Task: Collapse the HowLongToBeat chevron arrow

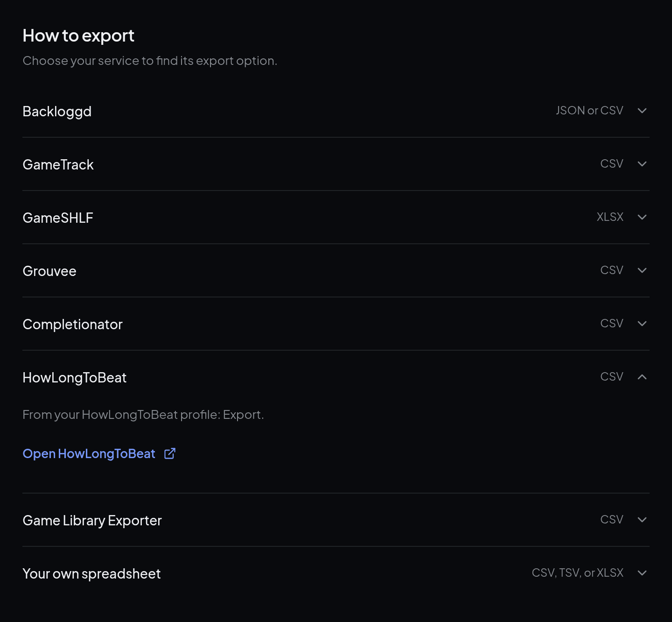Action: pyautogui.click(x=642, y=377)
